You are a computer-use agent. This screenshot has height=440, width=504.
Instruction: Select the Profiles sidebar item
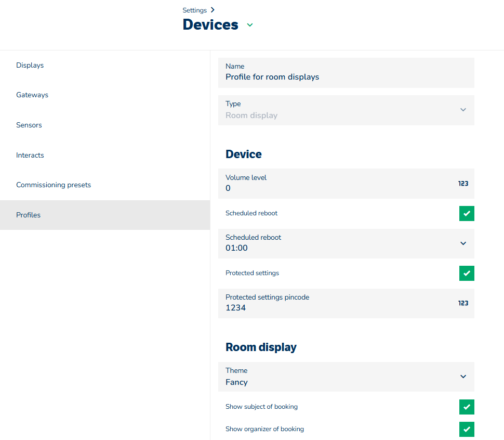29,215
